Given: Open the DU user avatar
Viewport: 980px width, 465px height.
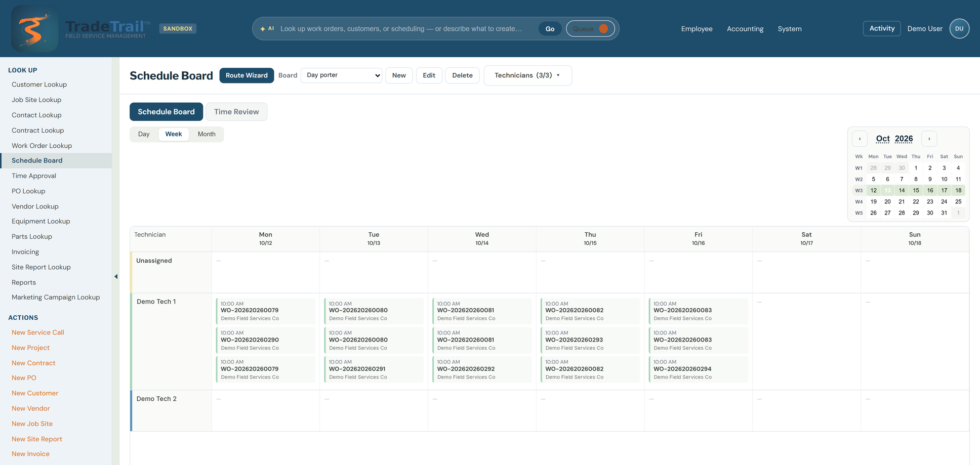Looking at the screenshot, I should (959, 29).
